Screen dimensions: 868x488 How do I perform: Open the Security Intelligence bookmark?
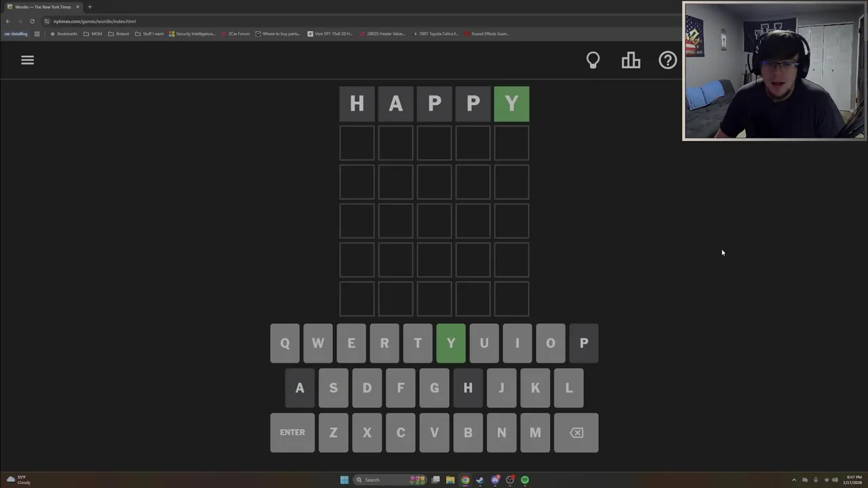192,34
